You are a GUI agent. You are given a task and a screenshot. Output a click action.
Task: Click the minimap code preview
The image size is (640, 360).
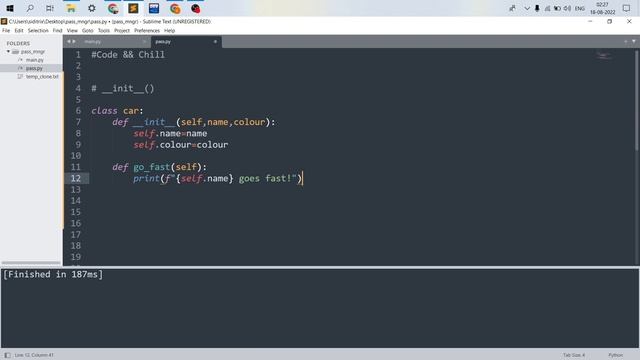coord(604,55)
